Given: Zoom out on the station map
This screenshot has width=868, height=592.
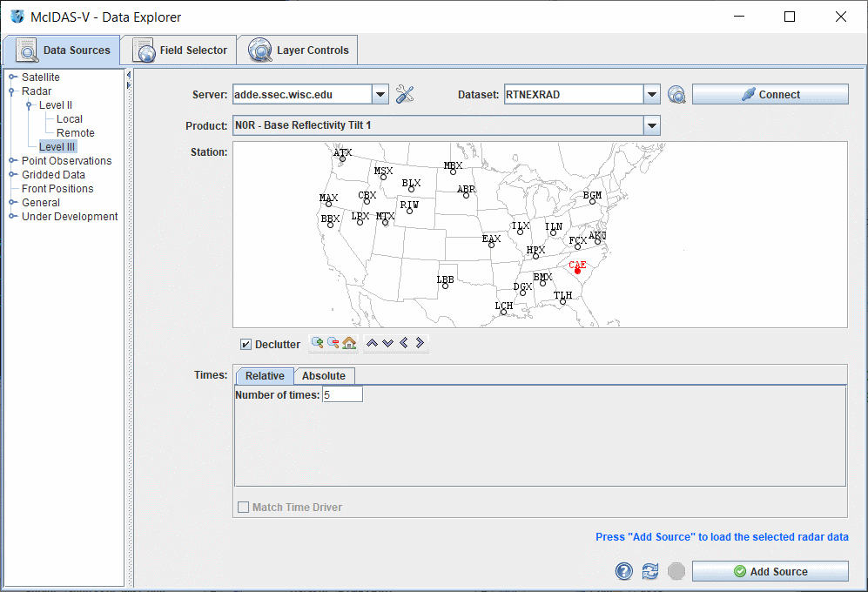Looking at the screenshot, I should click(x=333, y=343).
